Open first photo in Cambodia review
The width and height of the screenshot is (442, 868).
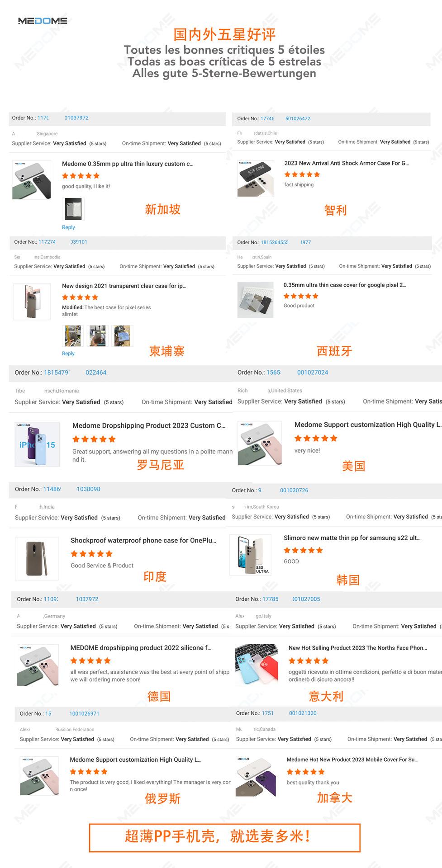pos(73,336)
